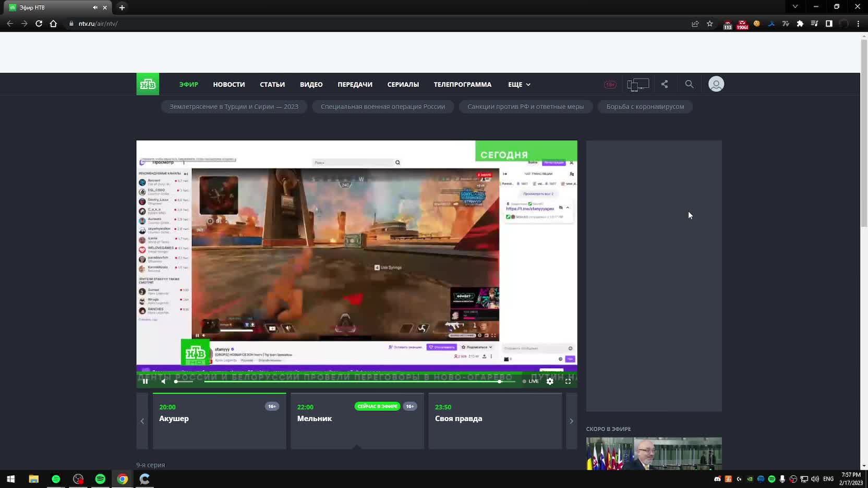Screen dimensions: 868x488
Task: Mute the Эфир НТВ browser tab
Action: tap(95, 7)
